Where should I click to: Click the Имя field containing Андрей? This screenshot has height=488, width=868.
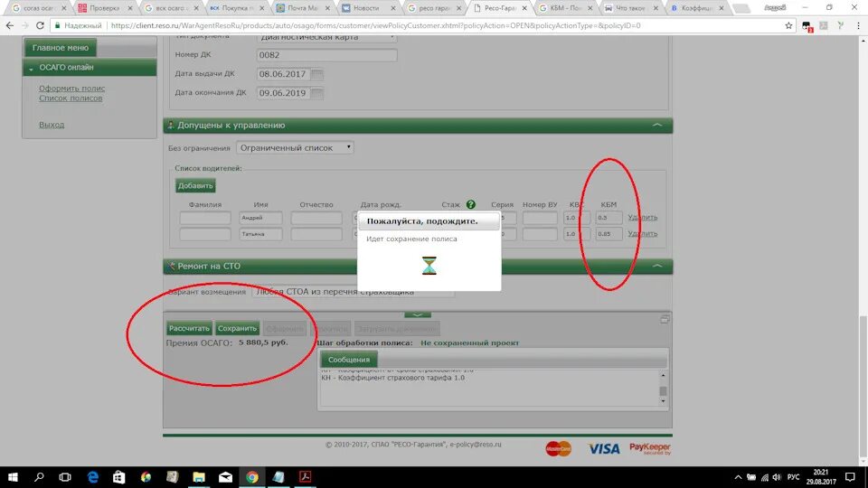tap(260, 218)
